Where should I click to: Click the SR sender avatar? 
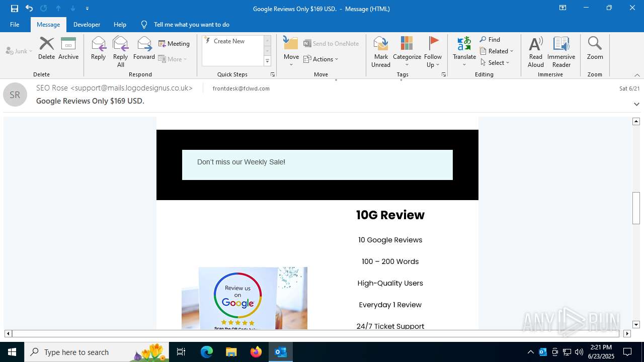(x=15, y=95)
